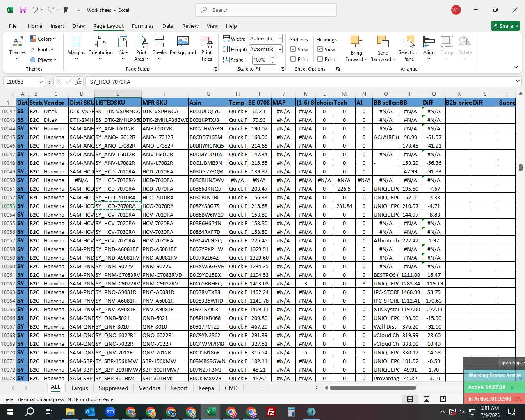Click the WU account avatar
The height and width of the screenshot is (420, 525).
point(456,10)
